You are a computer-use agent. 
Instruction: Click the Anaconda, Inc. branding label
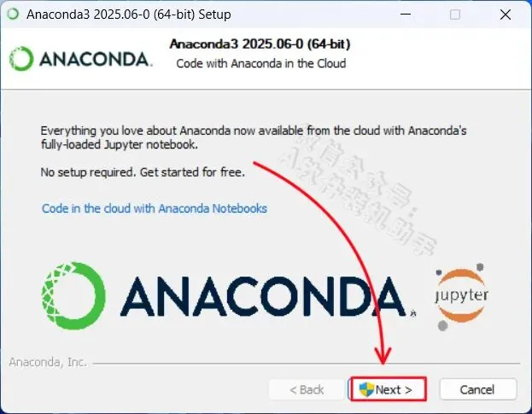click(x=48, y=362)
